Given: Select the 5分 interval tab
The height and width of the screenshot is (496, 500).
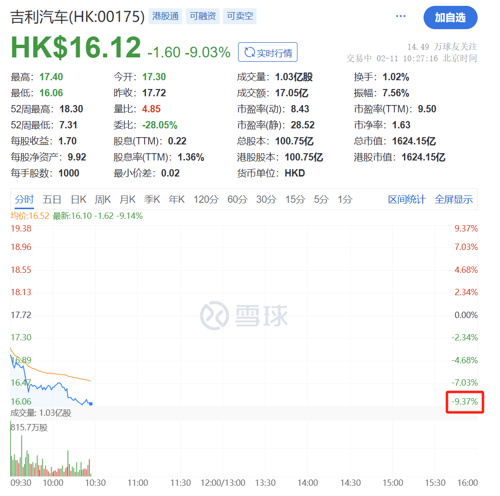Looking at the screenshot, I should point(321,199).
